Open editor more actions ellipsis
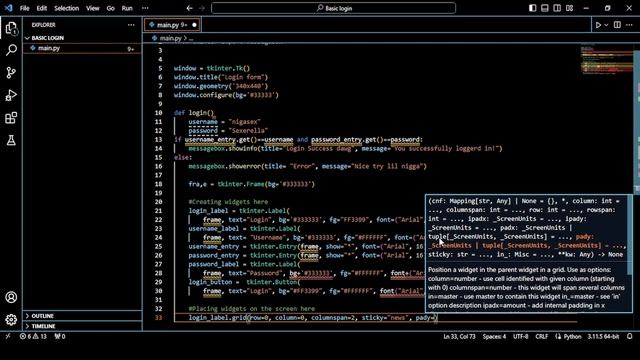The height and width of the screenshot is (360, 640). [629, 25]
